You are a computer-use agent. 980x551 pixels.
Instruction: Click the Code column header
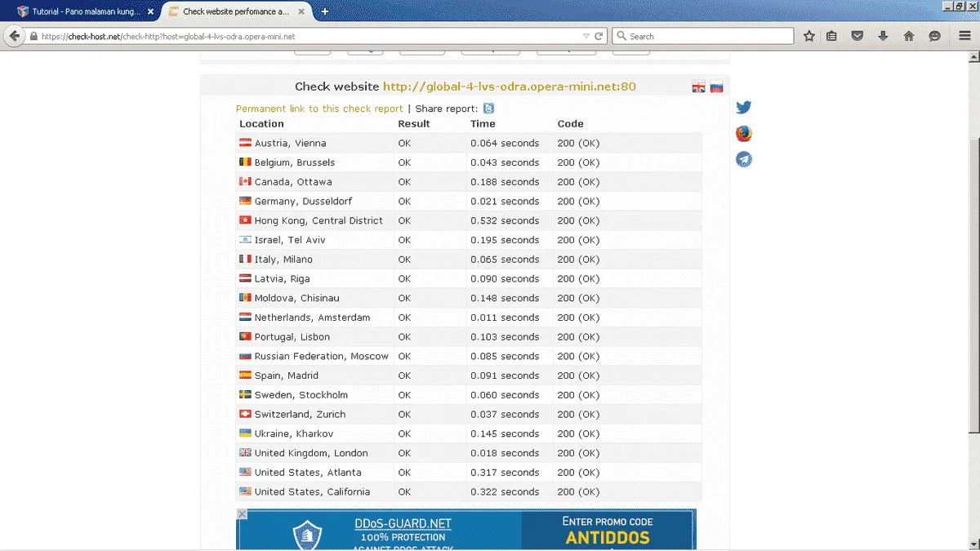(x=570, y=124)
